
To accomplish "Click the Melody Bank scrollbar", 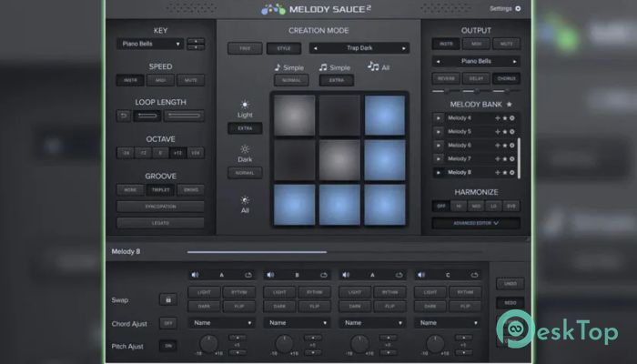I will pyautogui.click(x=519, y=158).
